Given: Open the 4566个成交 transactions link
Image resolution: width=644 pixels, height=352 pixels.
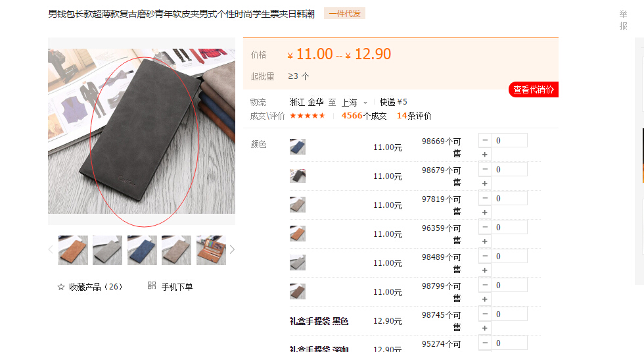Looking at the screenshot, I should coord(364,116).
